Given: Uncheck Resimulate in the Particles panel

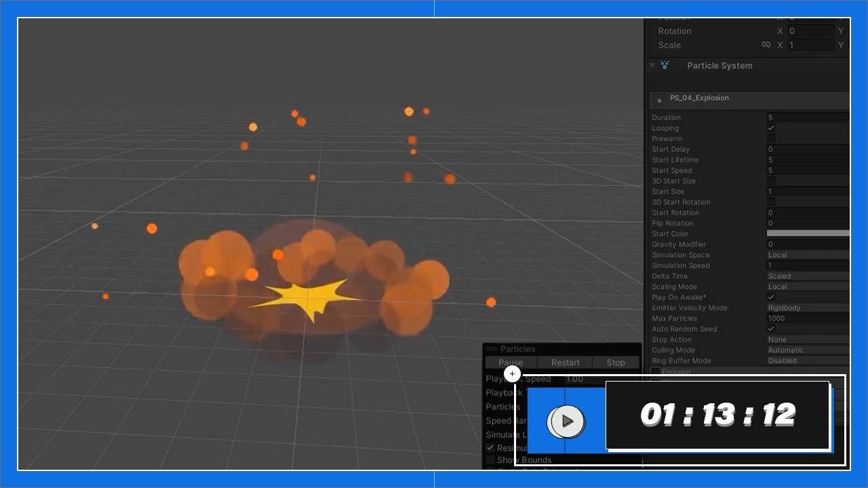Looking at the screenshot, I should pyautogui.click(x=490, y=448).
